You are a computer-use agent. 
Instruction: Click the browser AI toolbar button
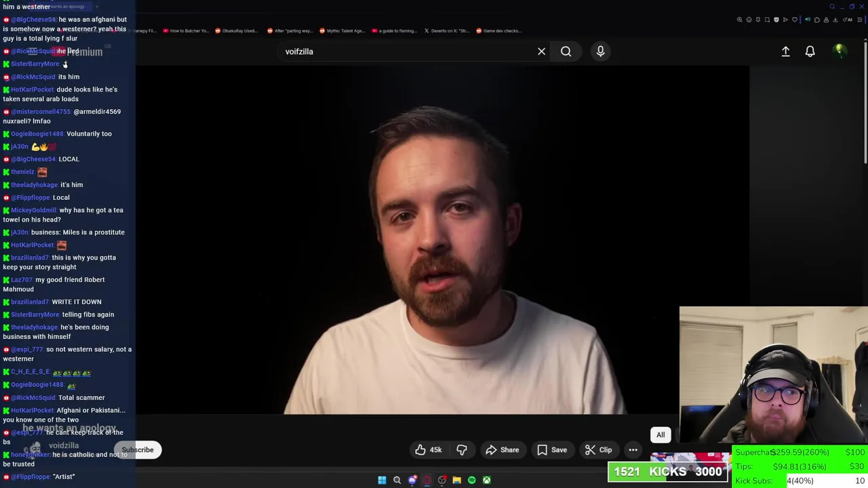click(x=848, y=20)
